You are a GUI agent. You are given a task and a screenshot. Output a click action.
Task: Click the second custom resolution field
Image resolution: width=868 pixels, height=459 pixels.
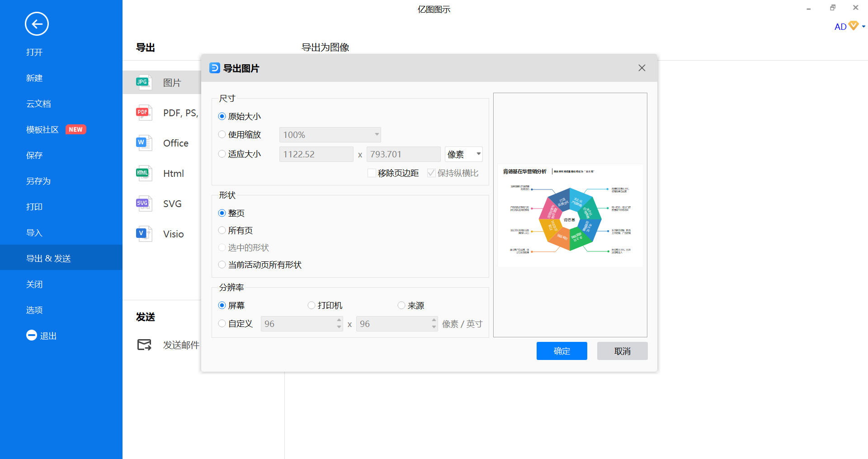[x=397, y=324]
